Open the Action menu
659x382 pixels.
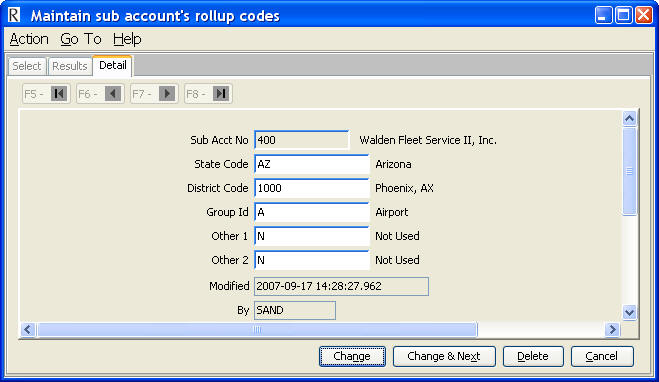[29, 39]
